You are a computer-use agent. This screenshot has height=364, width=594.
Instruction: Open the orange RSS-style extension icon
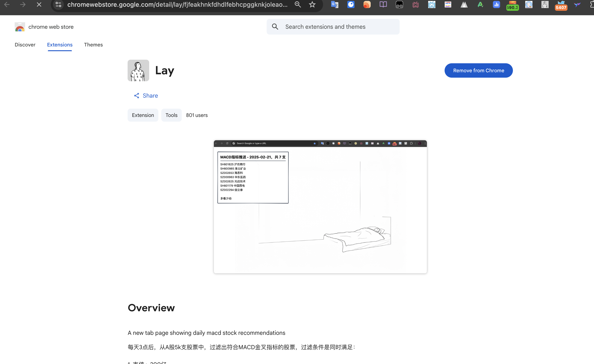(367, 4)
